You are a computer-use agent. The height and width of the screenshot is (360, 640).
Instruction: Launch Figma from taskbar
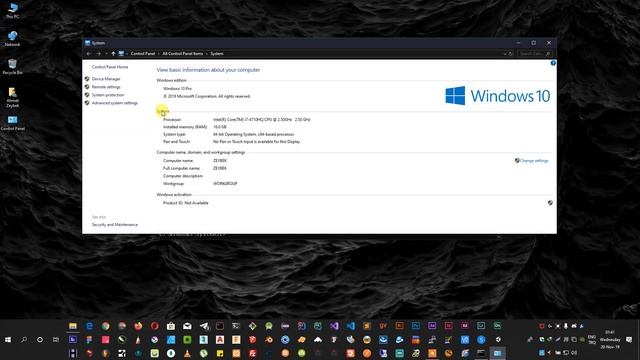(x=89, y=340)
